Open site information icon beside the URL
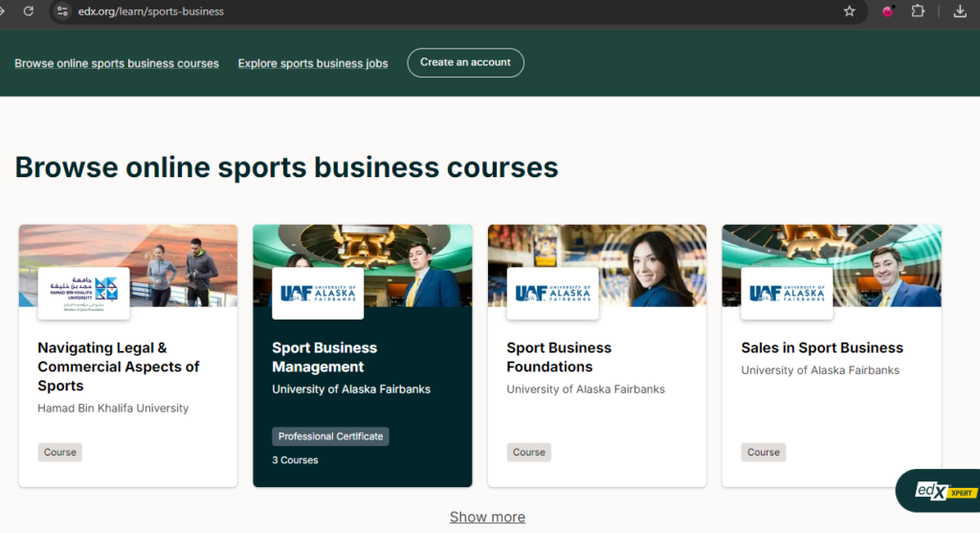This screenshot has height=533, width=980. pos(62,11)
